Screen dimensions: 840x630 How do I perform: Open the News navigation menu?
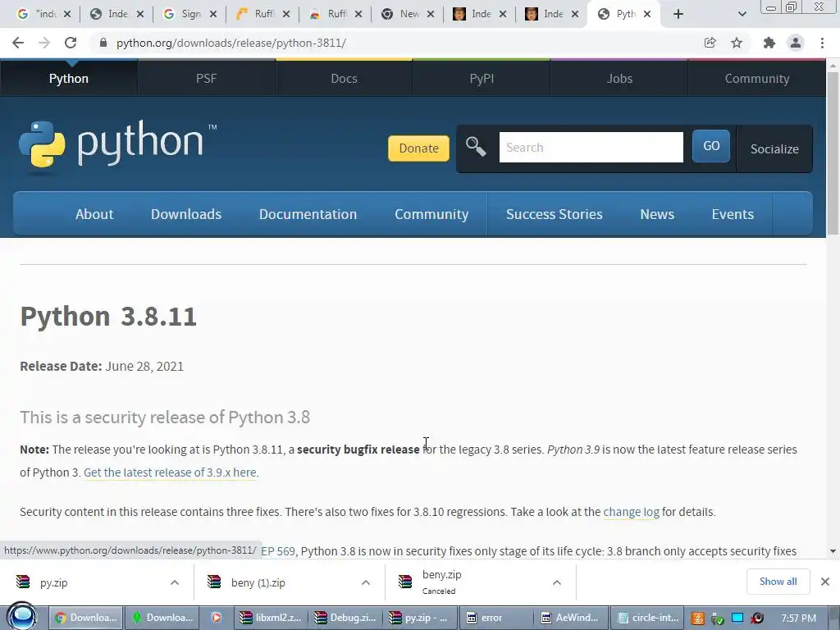pos(657,214)
